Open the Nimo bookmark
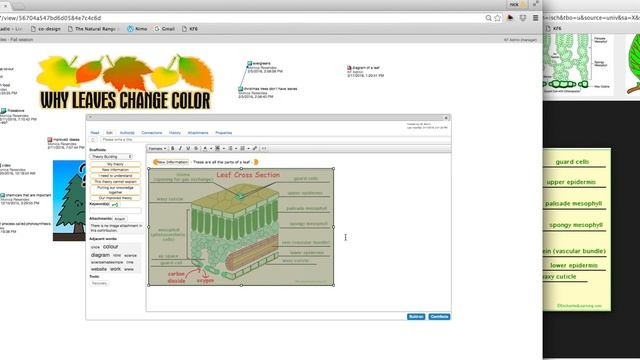Image resolution: width=640 pixels, height=360 pixels. (x=137, y=29)
